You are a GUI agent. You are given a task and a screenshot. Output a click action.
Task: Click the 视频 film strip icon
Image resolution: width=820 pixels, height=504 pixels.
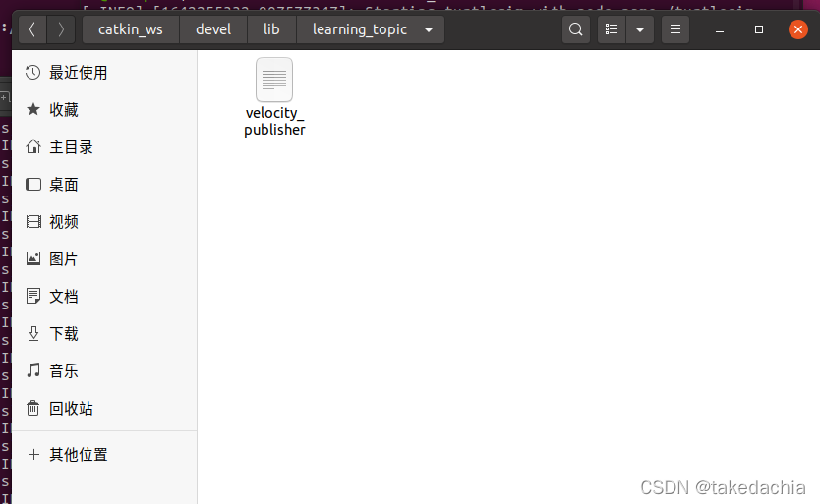coord(33,222)
